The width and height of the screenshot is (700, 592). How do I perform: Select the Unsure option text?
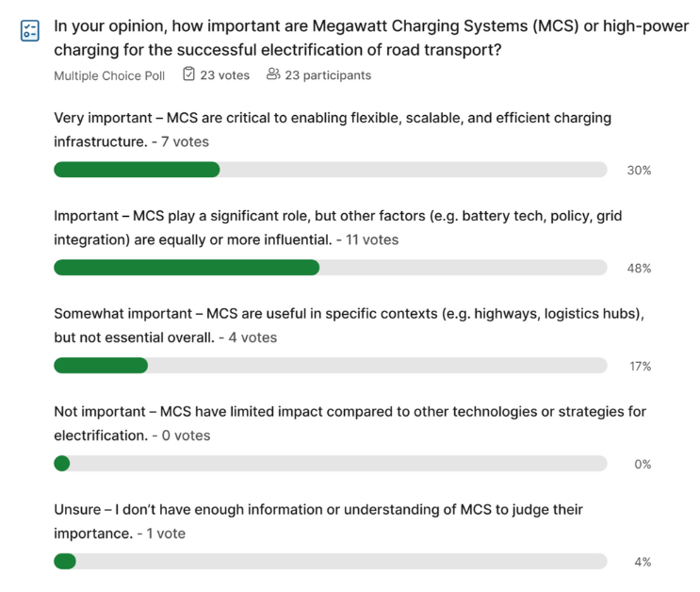pyautogui.click(x=318, y=521)
